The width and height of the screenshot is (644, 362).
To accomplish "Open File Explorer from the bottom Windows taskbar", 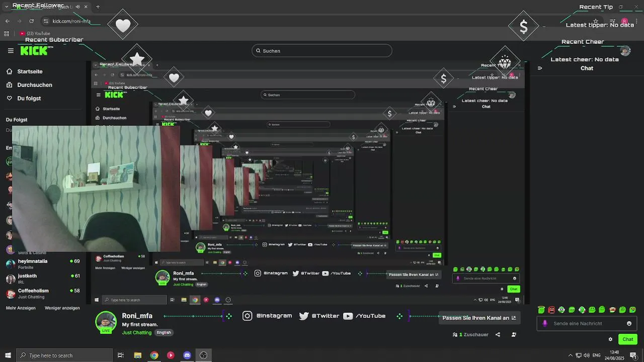I will (x=137, y=355).
